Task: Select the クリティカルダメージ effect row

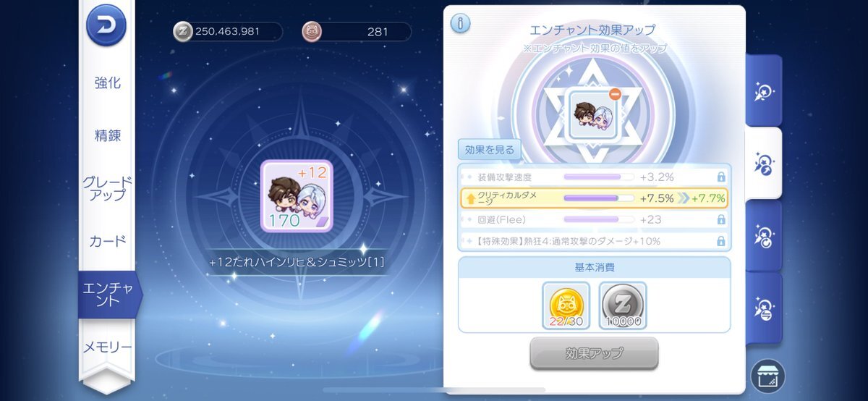Action: 594,198
